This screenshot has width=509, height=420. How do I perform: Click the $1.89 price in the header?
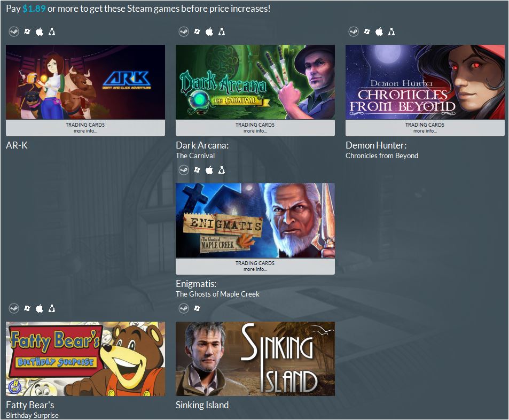point(34,9)
